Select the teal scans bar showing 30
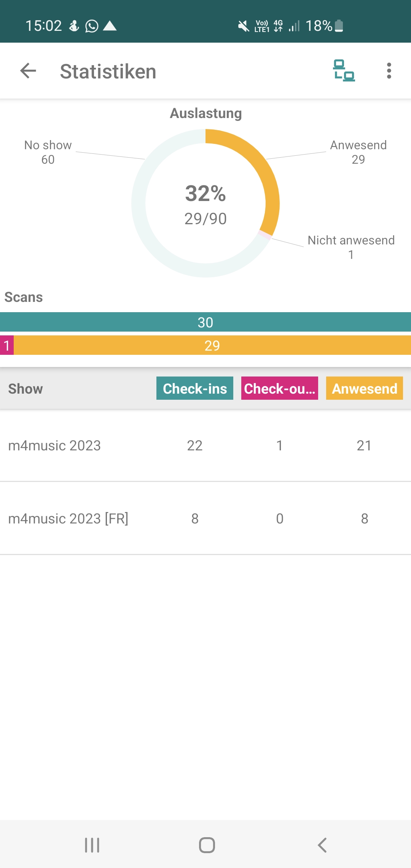This screenshot has height=868, width=411. (205, 322)
